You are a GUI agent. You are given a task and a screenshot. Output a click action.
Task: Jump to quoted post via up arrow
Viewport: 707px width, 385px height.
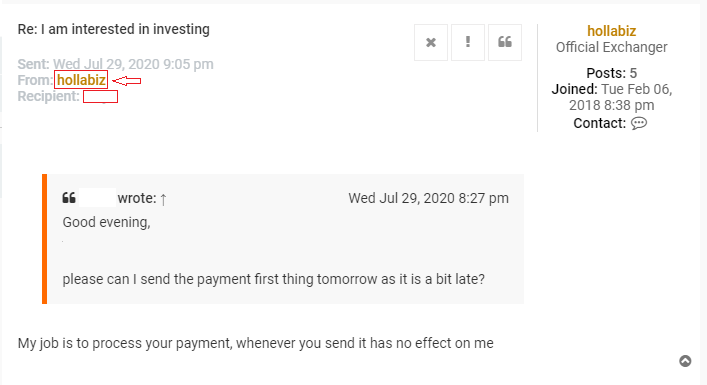(x=163, y=199)
